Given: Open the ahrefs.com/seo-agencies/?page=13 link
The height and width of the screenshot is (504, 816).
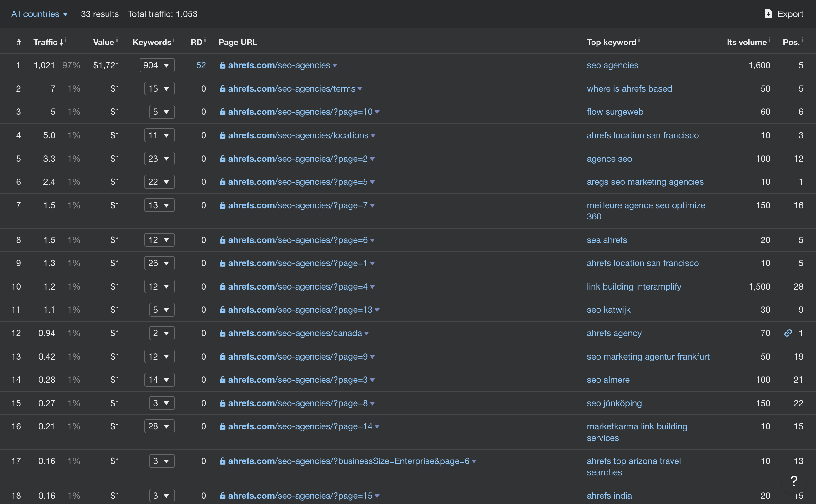Looking at the screenshot, I should tap(300, 310).
